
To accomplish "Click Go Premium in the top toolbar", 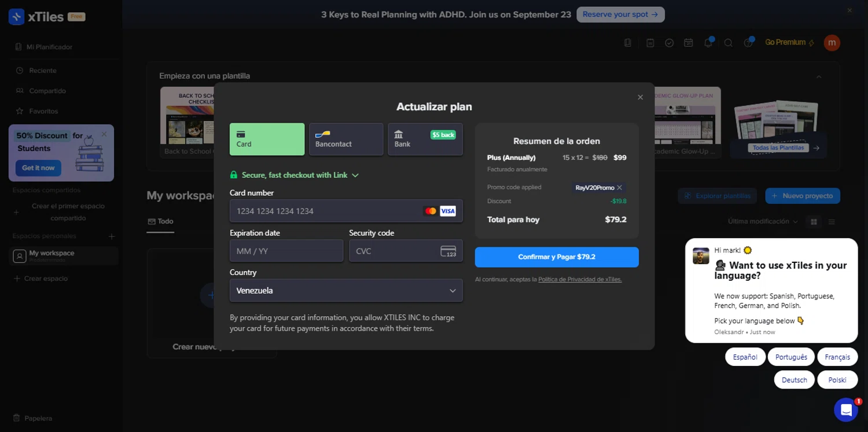I will 790,42.
